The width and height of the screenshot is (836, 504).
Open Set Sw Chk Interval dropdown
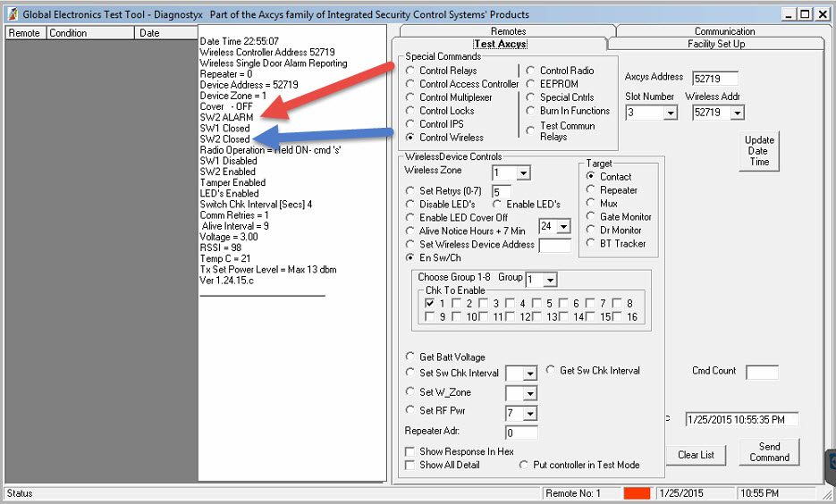click(x=530, y=374)
